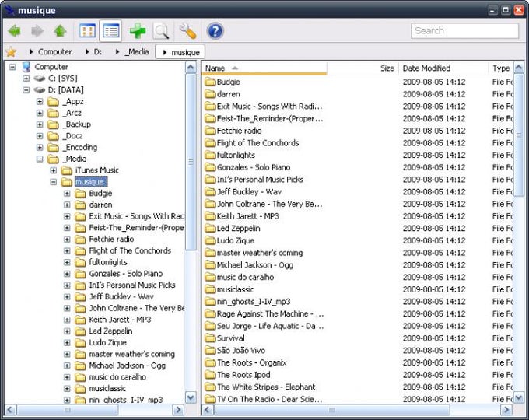This screenshot has height=420, width=529.
Task: Click inside the Search field
Action: (x=465, y=30)
